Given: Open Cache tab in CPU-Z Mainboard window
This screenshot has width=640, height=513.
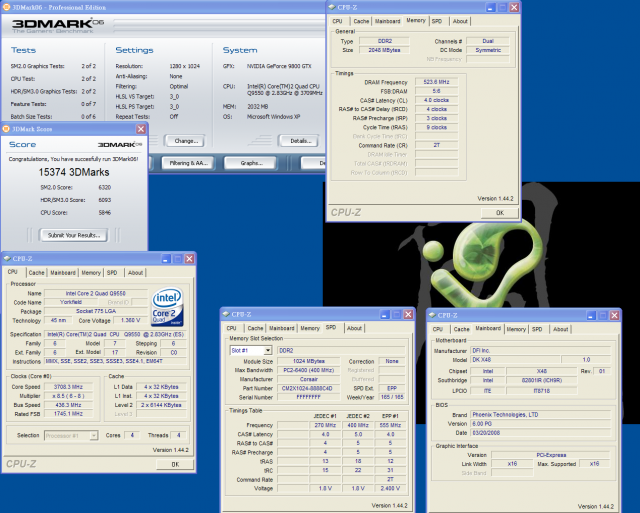Looking at the screenshot, I should [461, 329].
